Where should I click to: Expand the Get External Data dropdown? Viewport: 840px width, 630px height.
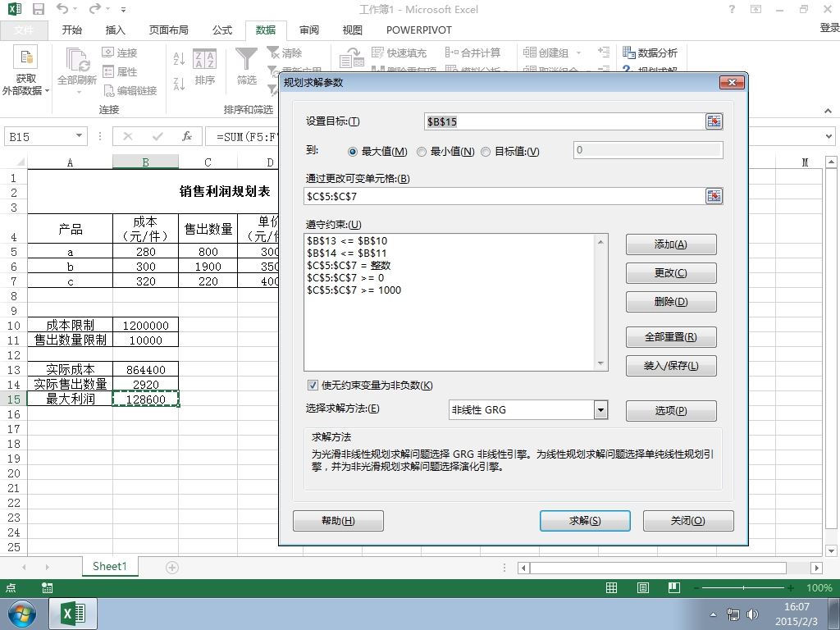click(x=47, y=90)
